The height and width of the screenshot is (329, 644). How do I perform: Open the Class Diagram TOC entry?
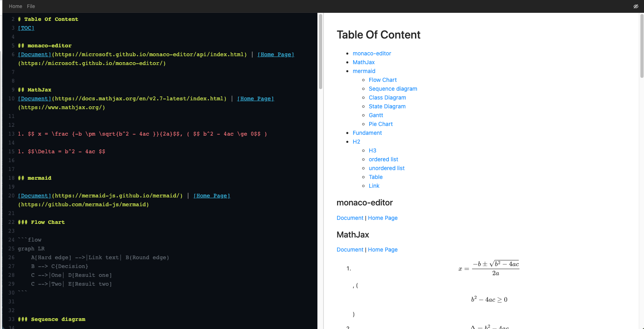387,97
